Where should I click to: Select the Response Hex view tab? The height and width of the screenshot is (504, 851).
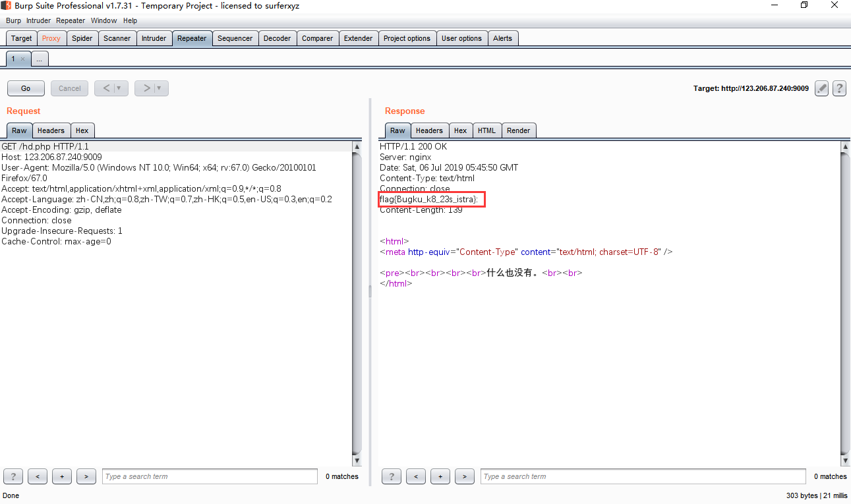[460, 130]
